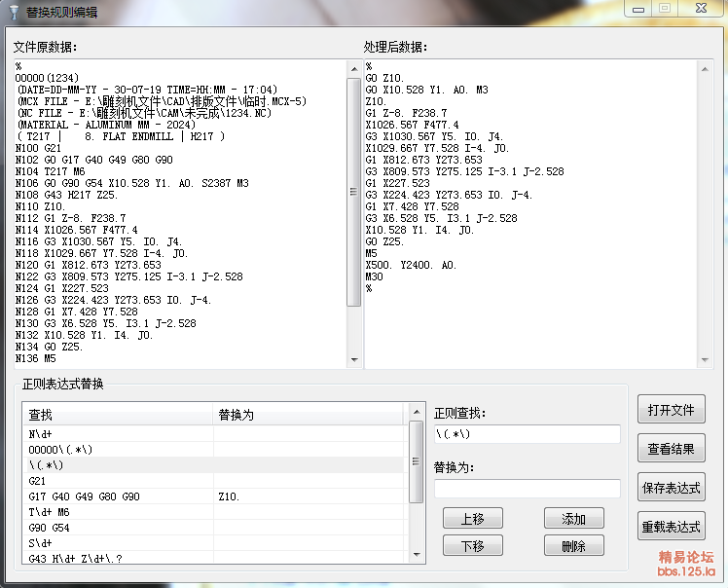The image size is (728, 588).
Task: Click original data scroll down arrow
Action: click(354, 359)
